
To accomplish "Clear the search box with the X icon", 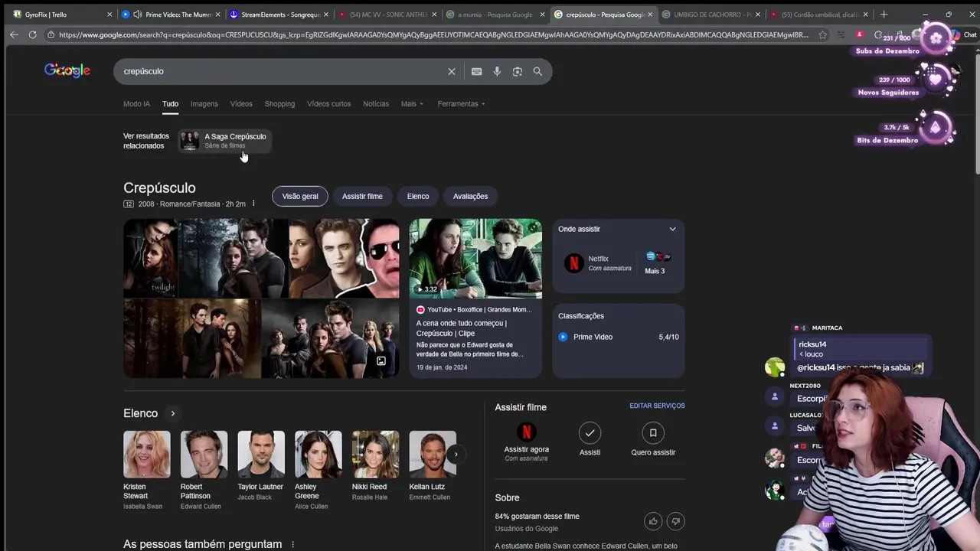I will tap(452, 71).
